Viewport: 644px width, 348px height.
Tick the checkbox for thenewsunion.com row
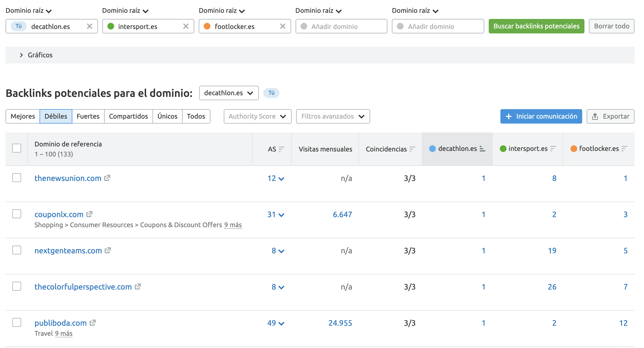pos(17,178)
